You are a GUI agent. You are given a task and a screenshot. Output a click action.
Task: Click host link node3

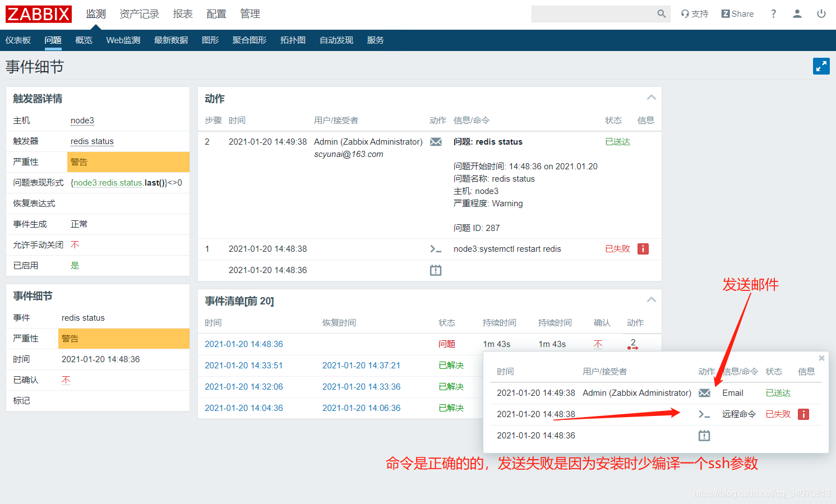[x=82, y=121]
